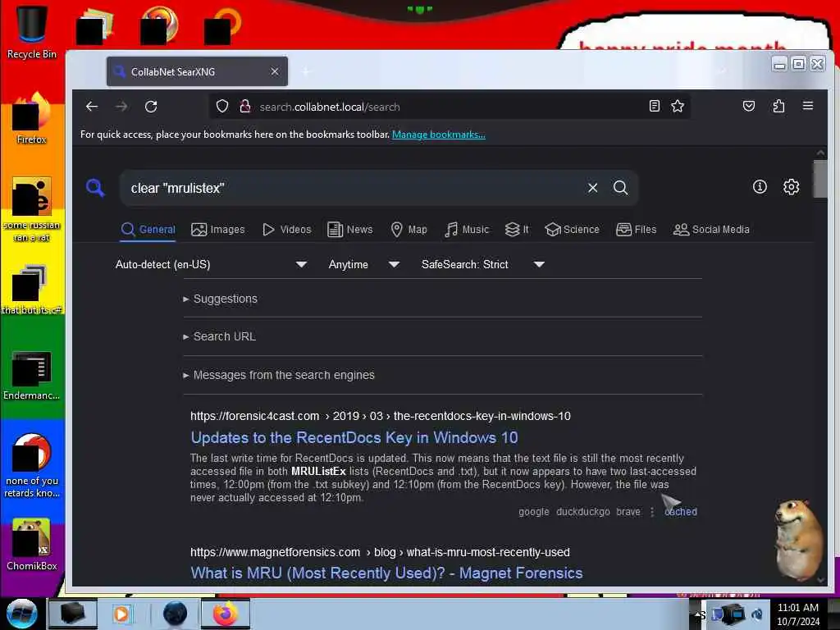The image size is (840, 630).
Task: Open the about info icon
Action: [x=760, y=187]
